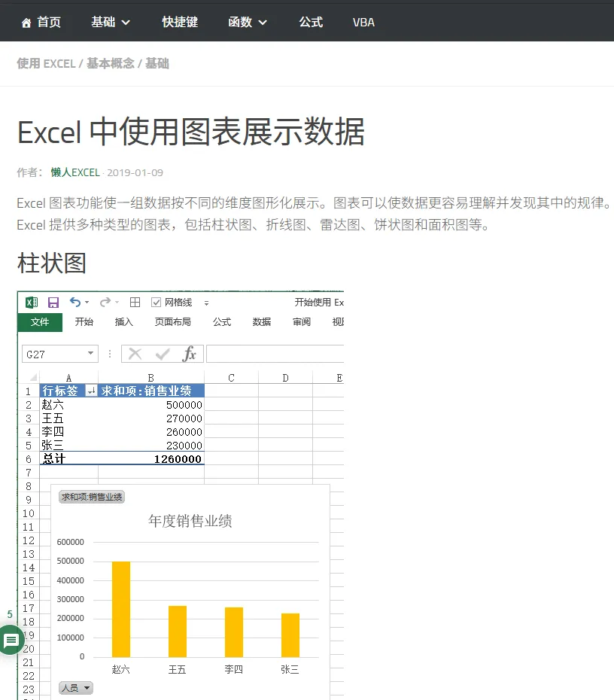Switch to the 数据 ribbon tab

[x=262, y=322]
